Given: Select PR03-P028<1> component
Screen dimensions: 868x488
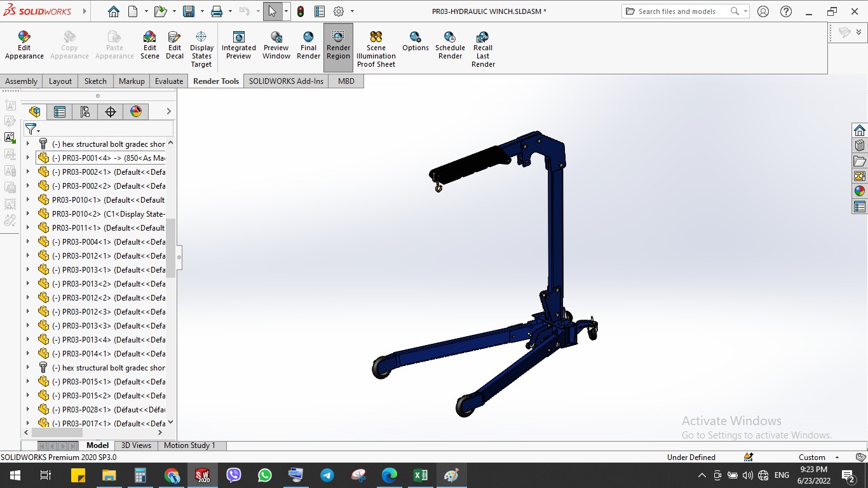Looking at the screenshot, I should (101, 410).
